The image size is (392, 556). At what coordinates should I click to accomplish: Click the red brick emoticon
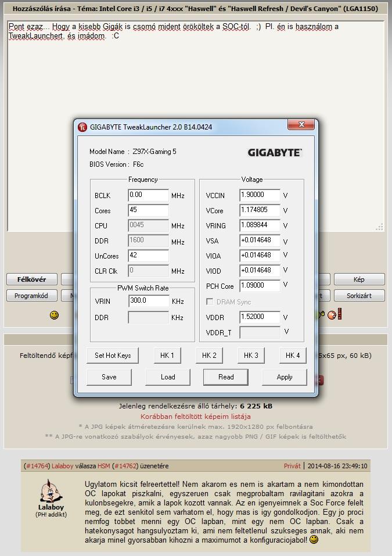point(340,314)
